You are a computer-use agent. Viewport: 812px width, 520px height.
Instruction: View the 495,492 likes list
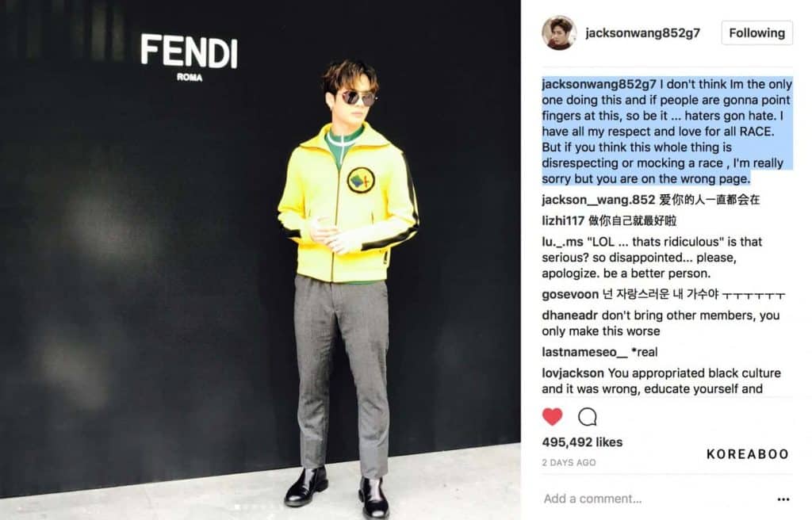pos(582,442)
